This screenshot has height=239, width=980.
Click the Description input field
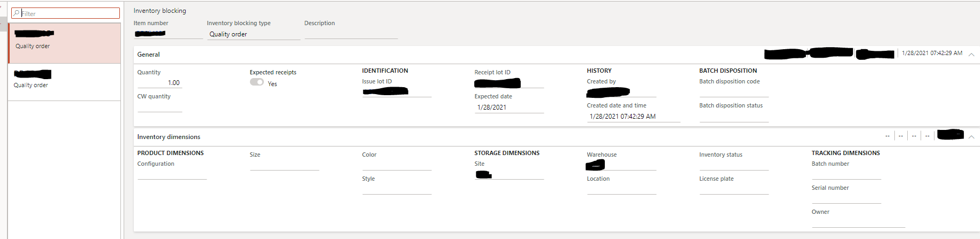coord(351,34)
